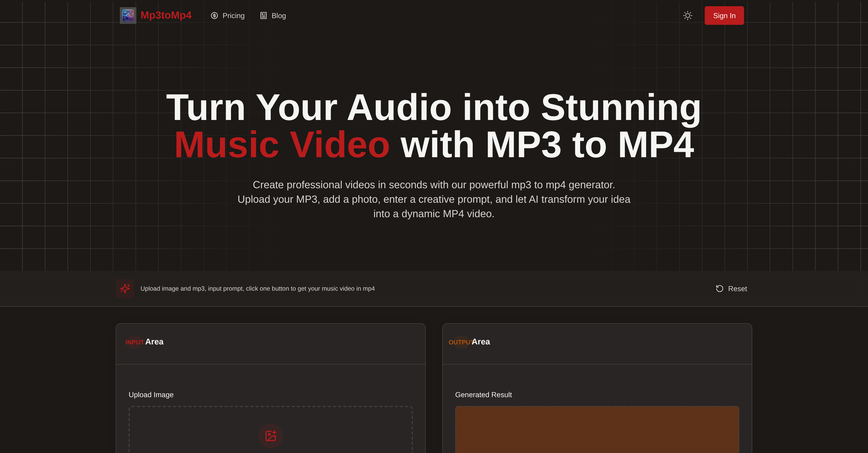Click the Blog newspaper icon
The image size is (868, 453).
tap(263, 16)
